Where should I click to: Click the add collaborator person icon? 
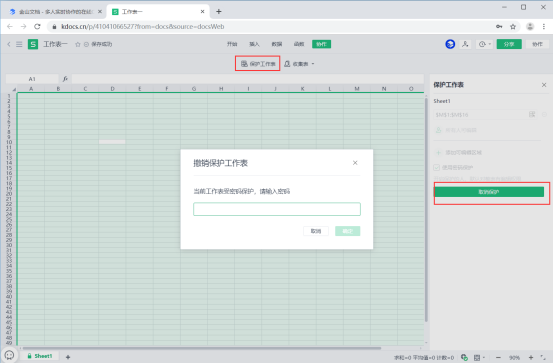[466, 44]
